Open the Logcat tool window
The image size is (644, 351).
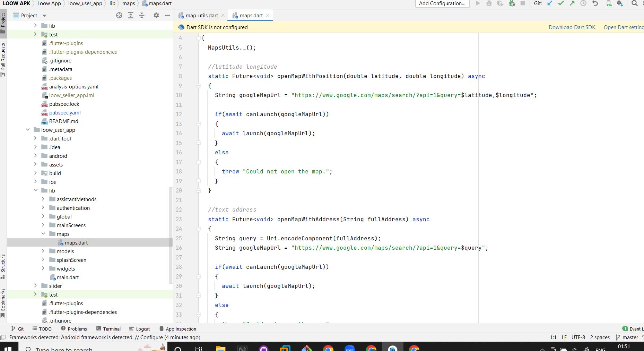tap(139, 329)
